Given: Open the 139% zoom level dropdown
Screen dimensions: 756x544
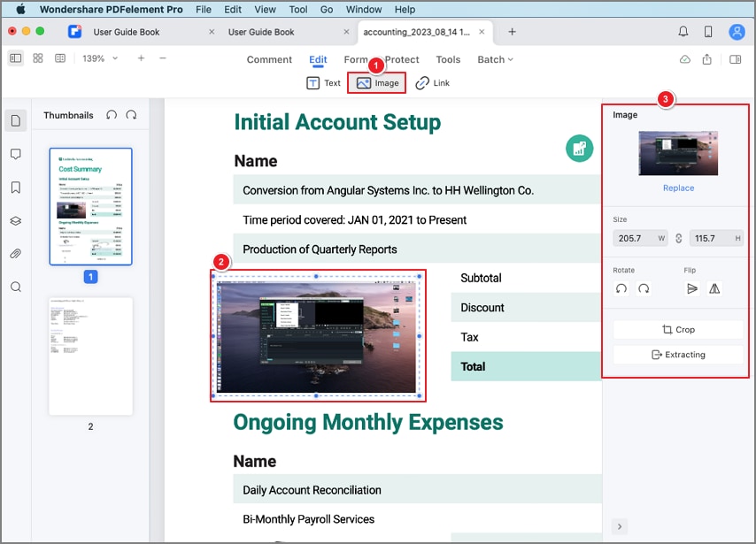Looking at the screenshot, I should click(100, 58).
